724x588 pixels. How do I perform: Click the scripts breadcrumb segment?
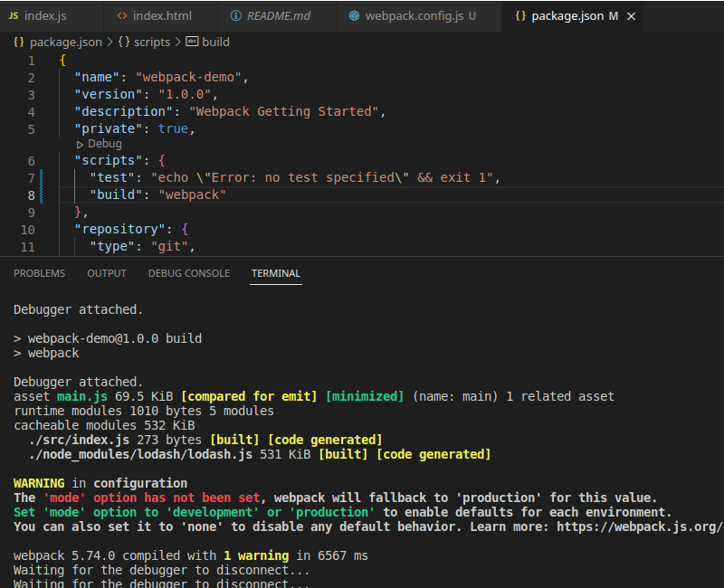pos(152,42)
